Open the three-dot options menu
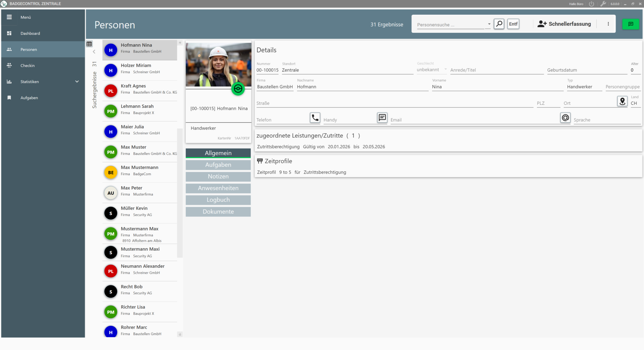Screen dimensions: 644x350 point(608,24)
